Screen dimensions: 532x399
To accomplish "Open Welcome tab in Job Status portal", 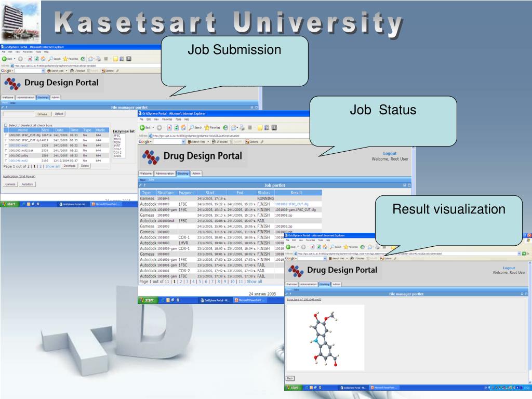I will (x=146, y=174).
